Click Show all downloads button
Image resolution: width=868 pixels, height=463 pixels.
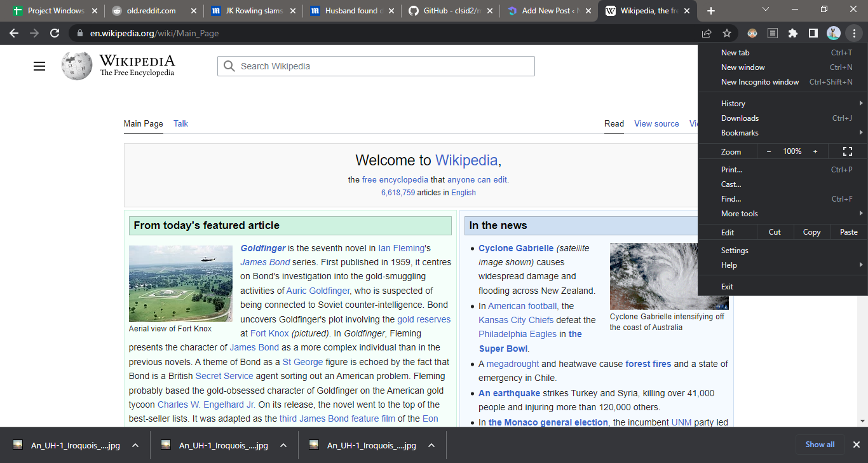click(820, 445)
